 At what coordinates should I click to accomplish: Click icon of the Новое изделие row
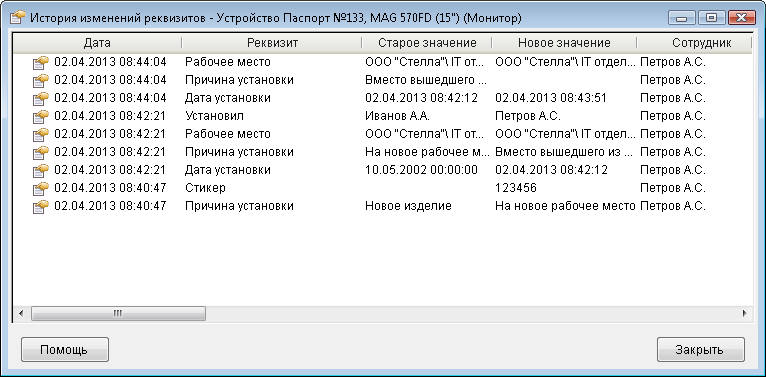click(x=41, y=206)
